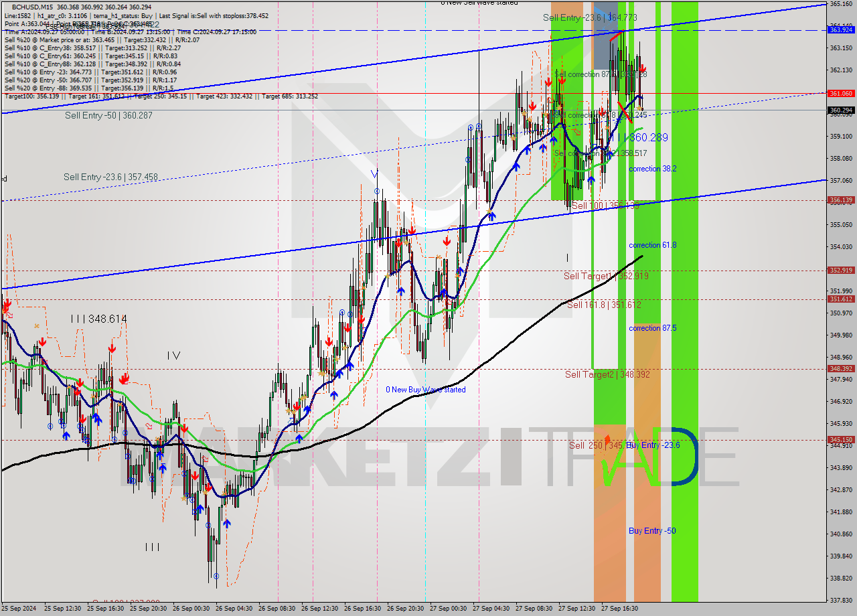Click the 352.919 price tag on the axis
Viewport: 857px width, 616px height.
[x=841, y=270]
